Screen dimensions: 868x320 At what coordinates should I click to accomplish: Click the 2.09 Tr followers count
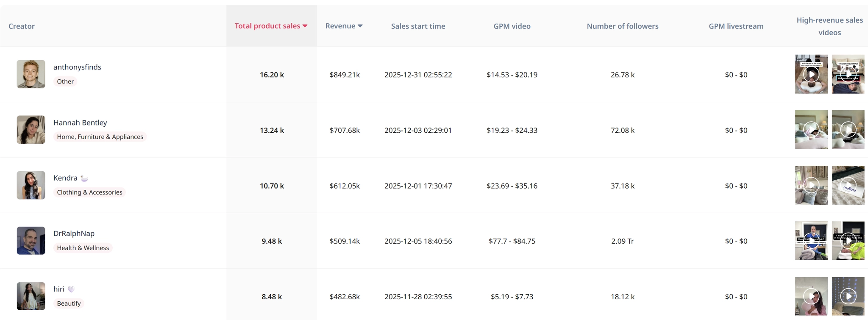coord(623,241)
